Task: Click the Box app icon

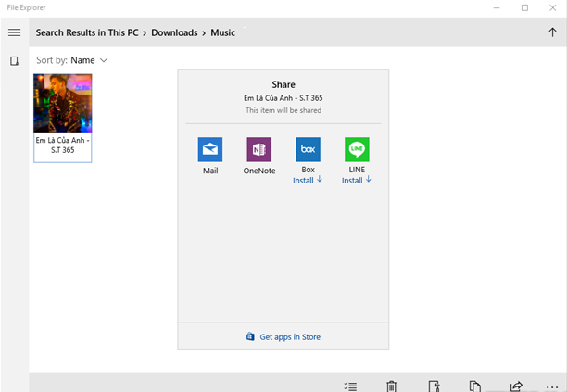Action: (308, 150)
